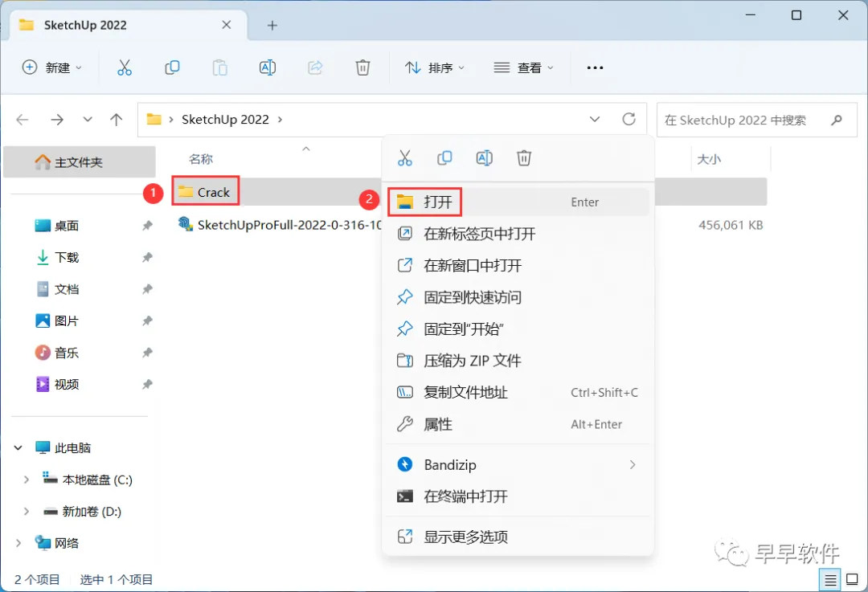This screenshot has width=868, height=592.
Task: Open the 新建 dropdown menu
Action: click(x=51, y=67)
